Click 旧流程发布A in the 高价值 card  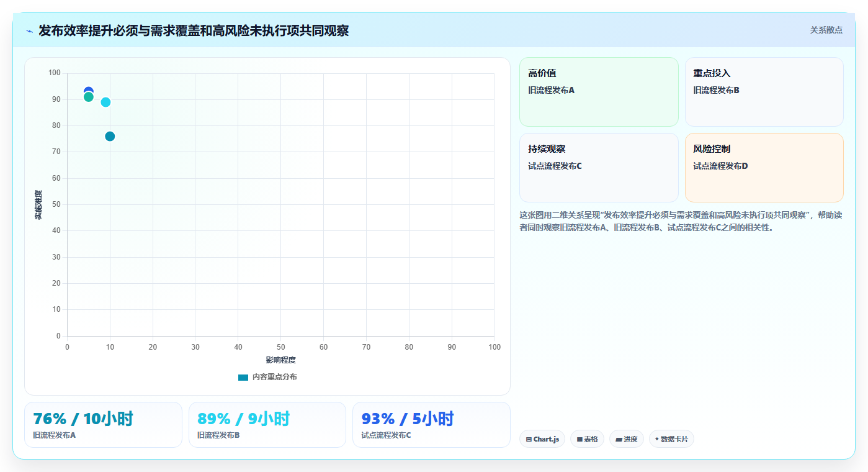(552, 90)
